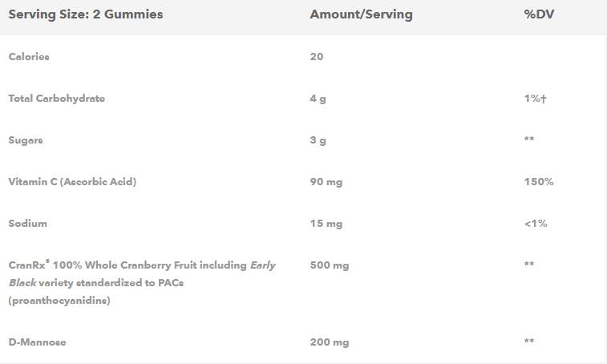Select the "Amount/Serving" column header
Screen dimensions: 607x364
361,14
